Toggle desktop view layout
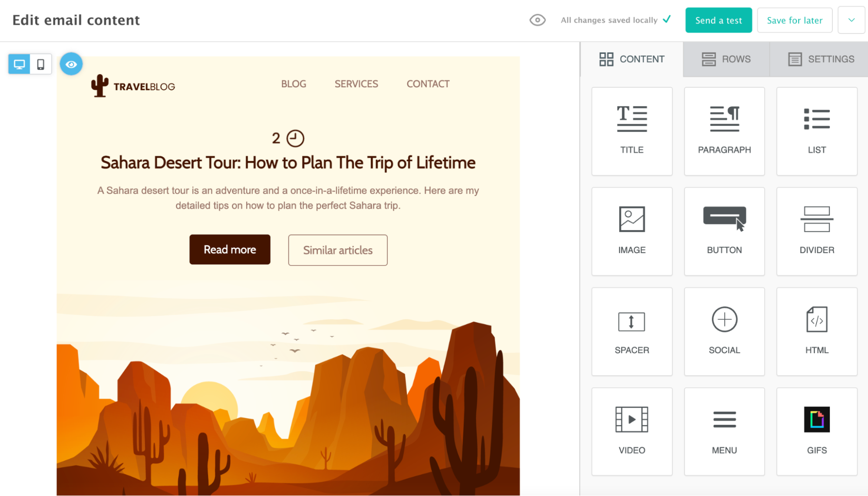 [x=19, y=64]
